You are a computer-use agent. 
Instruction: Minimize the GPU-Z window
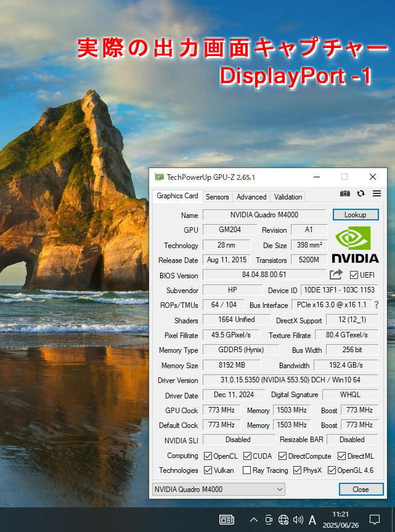pos(317,177)
